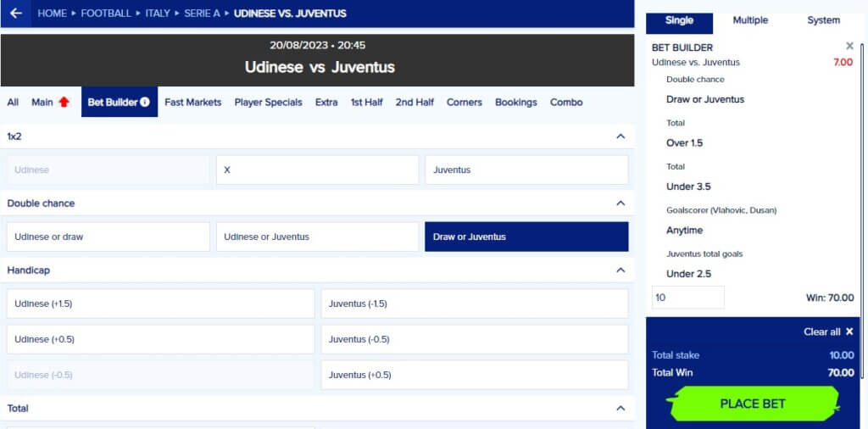This screenshot has height=429, width=868.
Task: Switch to the Extra tab
Action: point(326,102)
